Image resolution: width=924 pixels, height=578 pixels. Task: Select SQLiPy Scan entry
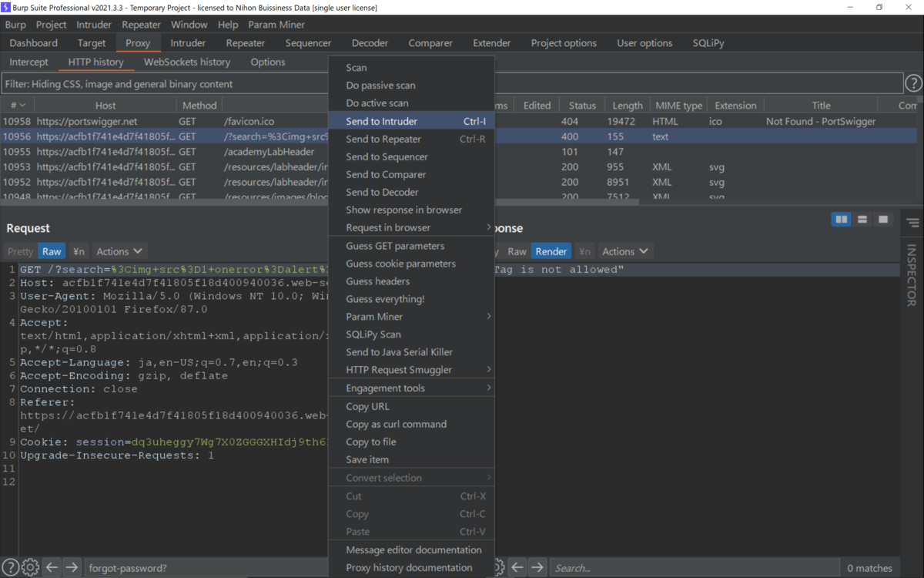point(411,334)
